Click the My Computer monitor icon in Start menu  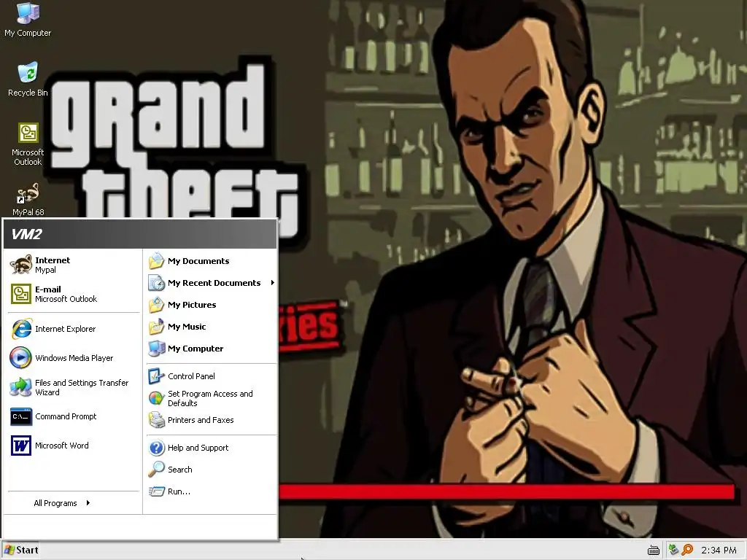156,349
